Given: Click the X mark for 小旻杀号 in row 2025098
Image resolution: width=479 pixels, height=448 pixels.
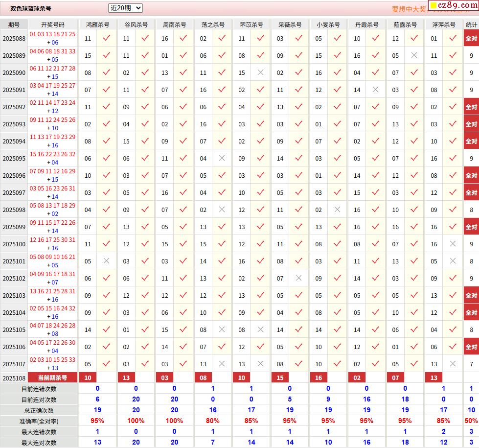Looking at the screenshot, I should tap(337, 210).
